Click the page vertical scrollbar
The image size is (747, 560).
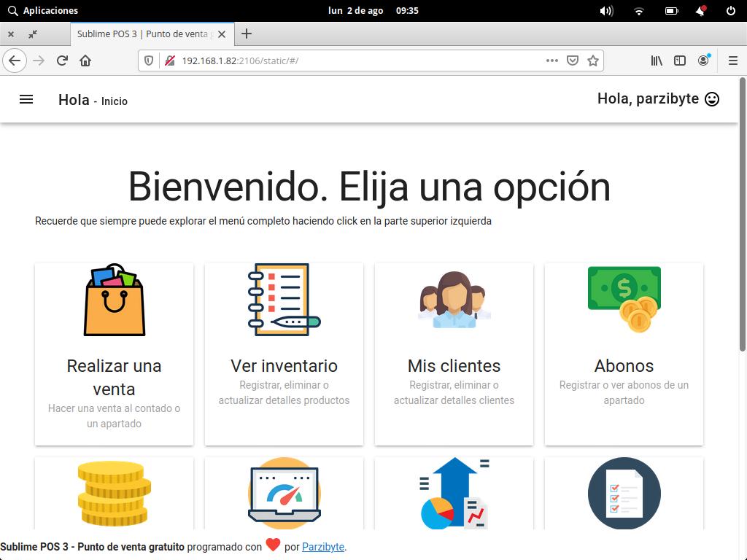742,214
